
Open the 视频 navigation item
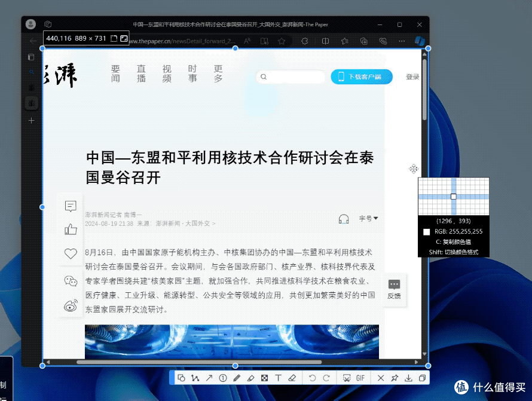[x=167, y=74]
